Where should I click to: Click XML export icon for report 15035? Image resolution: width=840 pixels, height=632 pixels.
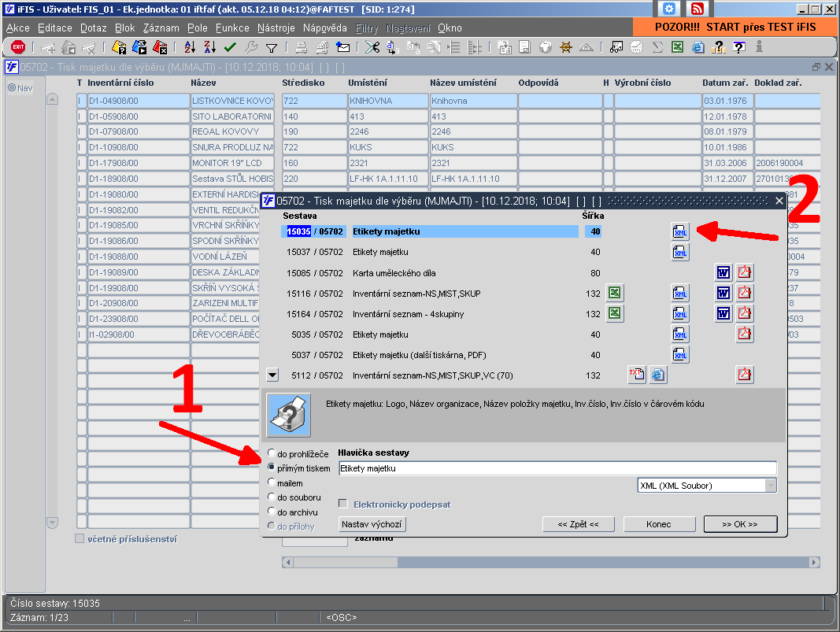click(680, 231)
